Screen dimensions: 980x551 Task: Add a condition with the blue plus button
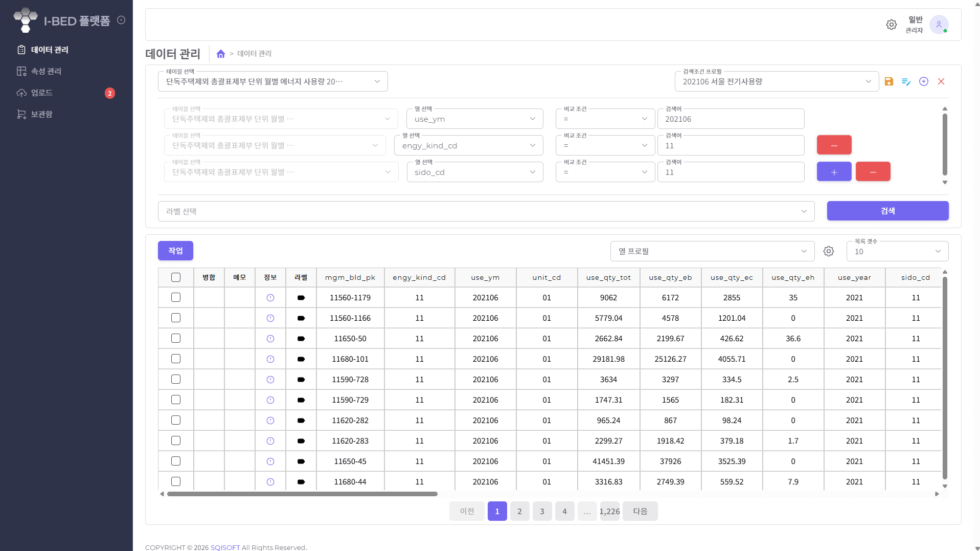834,171
